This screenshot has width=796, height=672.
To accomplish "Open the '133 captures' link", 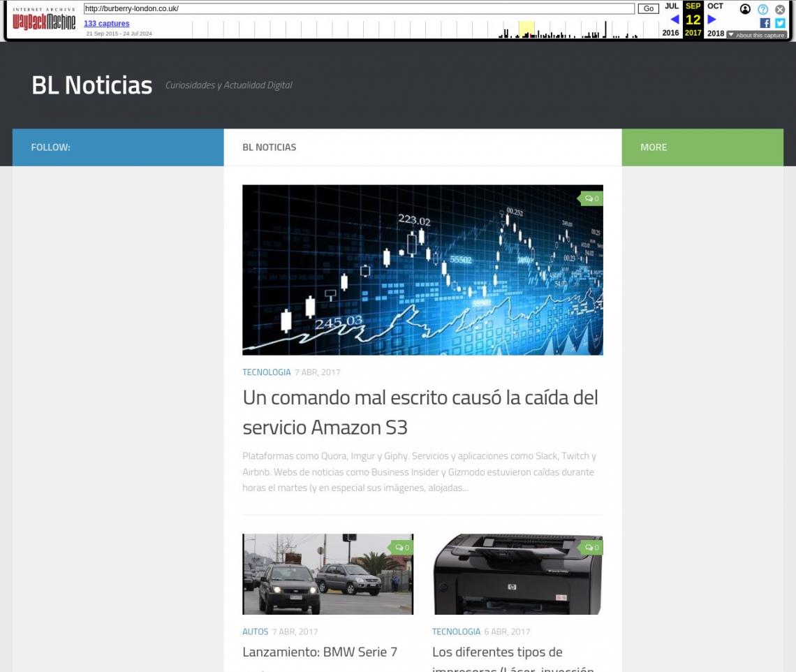I will pyautogui.click(x=107, y=23).
